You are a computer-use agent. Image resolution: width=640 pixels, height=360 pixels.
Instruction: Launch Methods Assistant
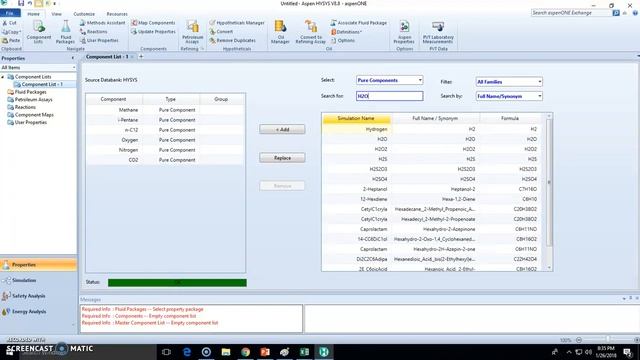pyautogui.click(x=102, y=23)
